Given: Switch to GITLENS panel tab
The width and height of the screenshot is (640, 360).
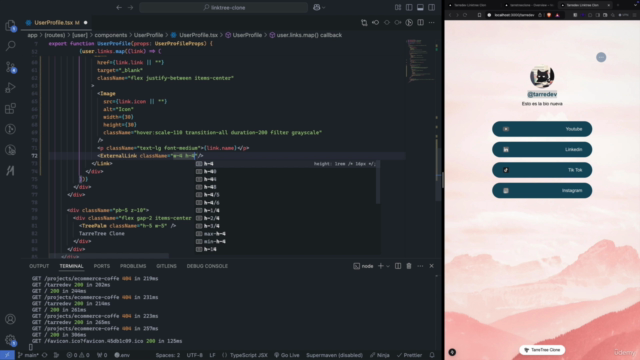Looking at the screenshot, I should [x=167, y=266].
